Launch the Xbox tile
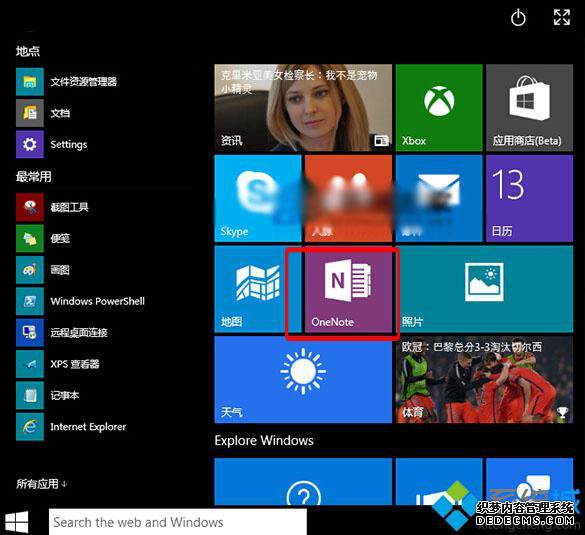Screen dimensions: 585x535 coord(439,107)
